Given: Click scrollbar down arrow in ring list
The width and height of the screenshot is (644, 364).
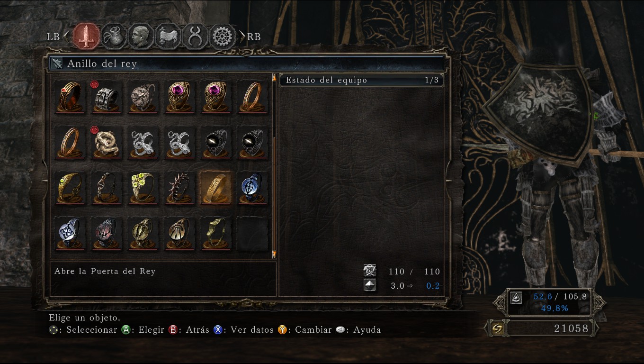Looking at the screenshot, I should click(x=274, y=255).
